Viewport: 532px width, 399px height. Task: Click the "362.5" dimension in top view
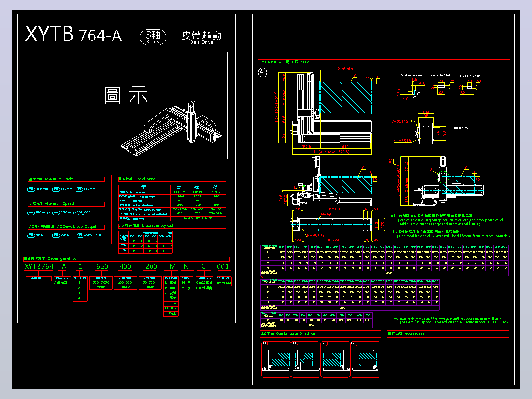point(306,147)
